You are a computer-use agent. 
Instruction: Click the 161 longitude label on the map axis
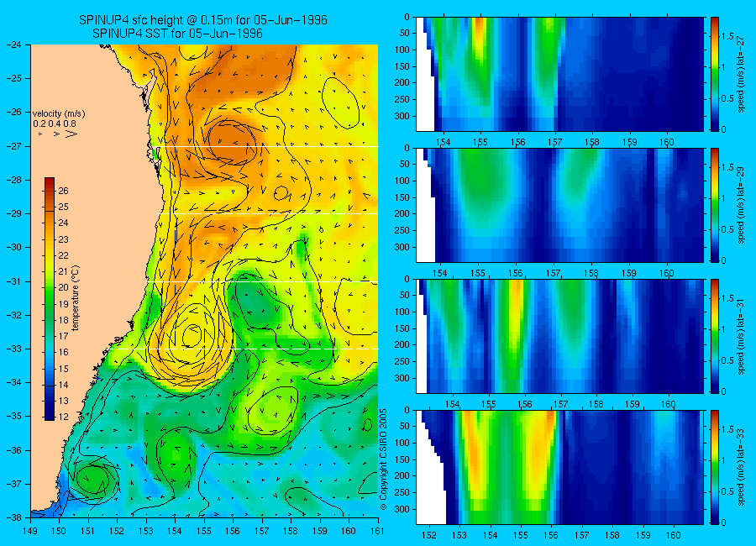[377, 532]
